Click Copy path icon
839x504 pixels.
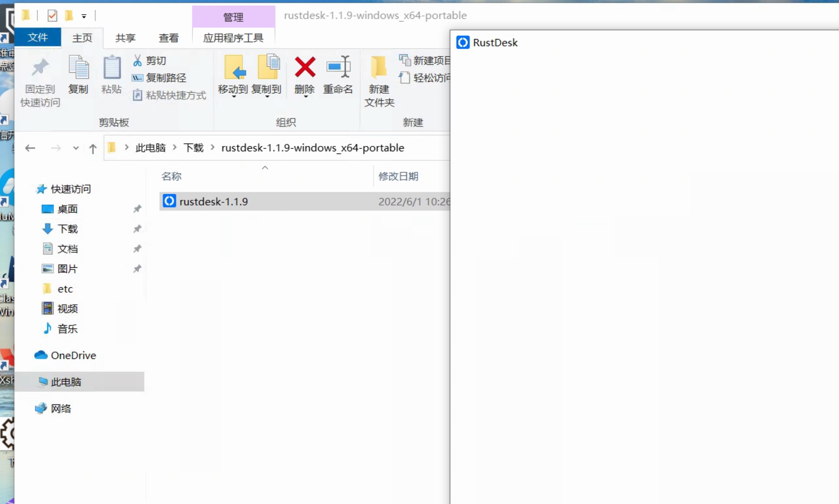[x=137, y=78]
